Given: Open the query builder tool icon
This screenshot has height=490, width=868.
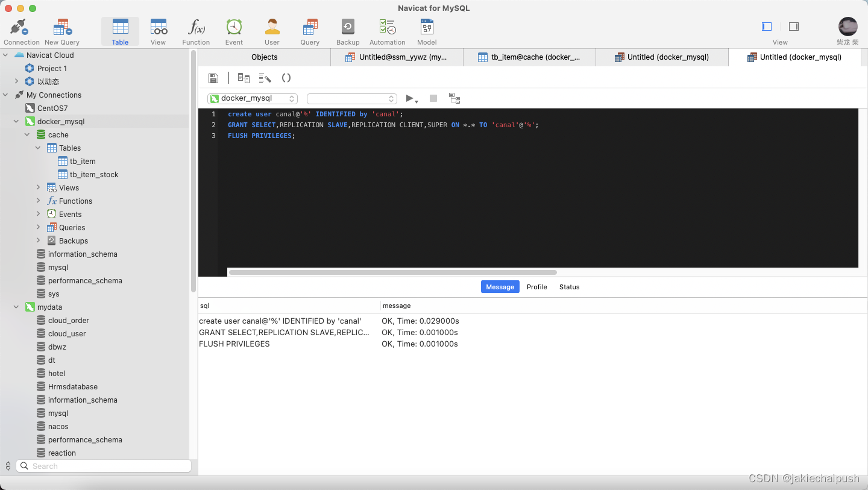Looking at the screenshot, I should click(244, 78).
